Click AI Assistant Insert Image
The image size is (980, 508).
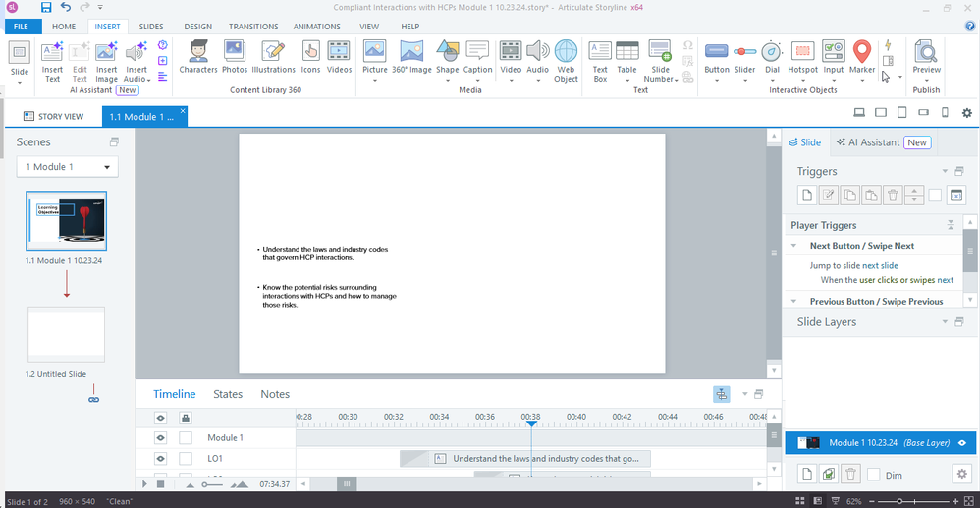tap(106, 61)
